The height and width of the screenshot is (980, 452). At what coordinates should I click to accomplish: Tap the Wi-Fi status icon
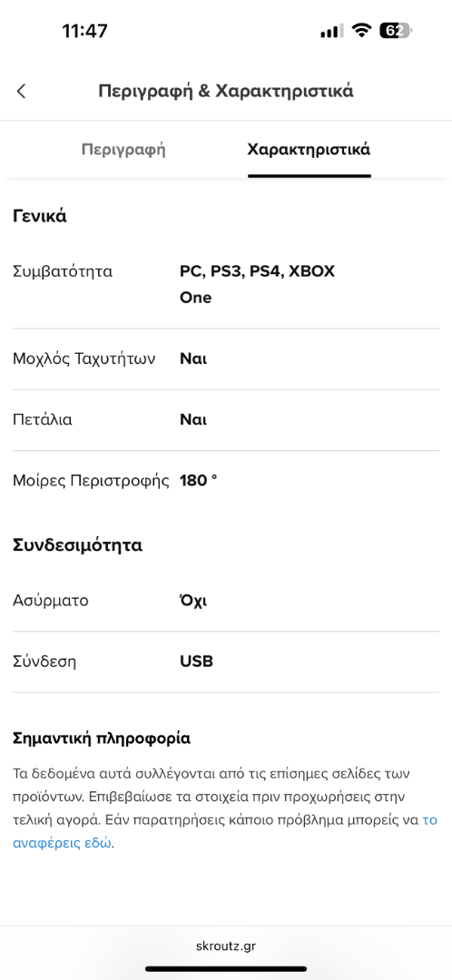361,31
